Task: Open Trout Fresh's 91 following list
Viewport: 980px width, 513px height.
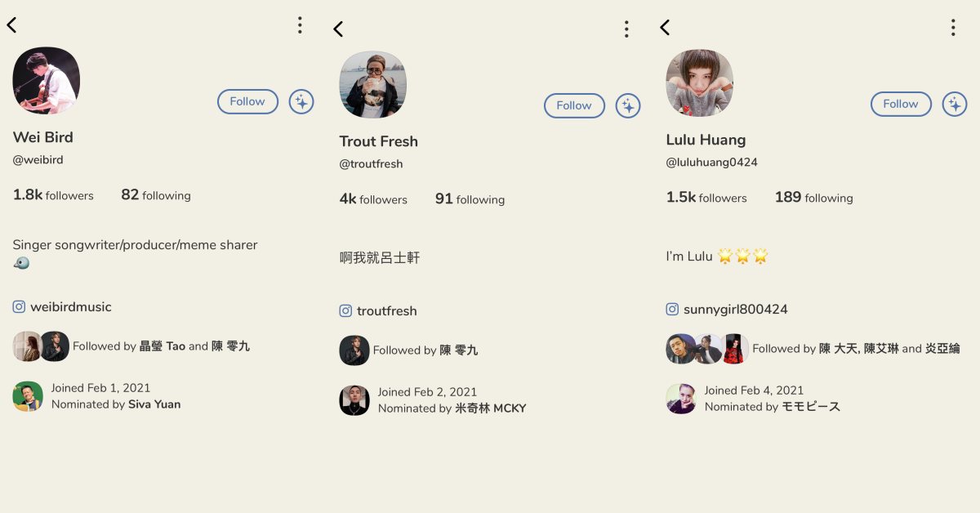Action: click(x=470, y=199)
